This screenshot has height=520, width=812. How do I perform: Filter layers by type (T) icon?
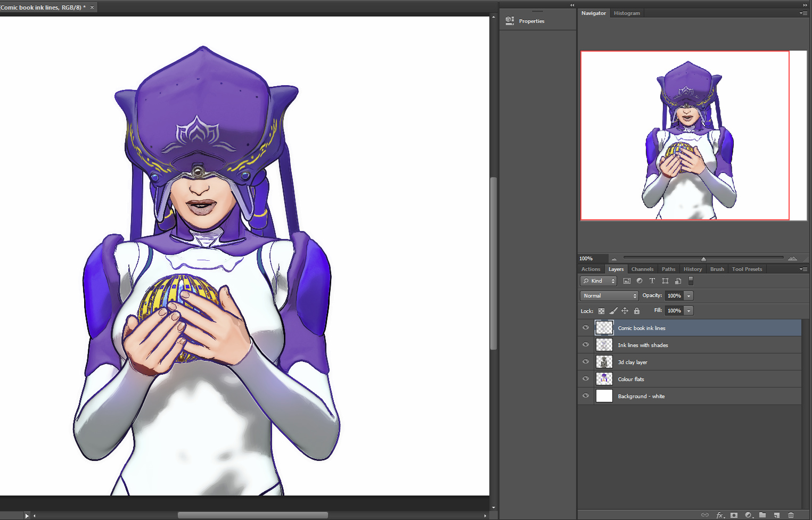point(652,281)
